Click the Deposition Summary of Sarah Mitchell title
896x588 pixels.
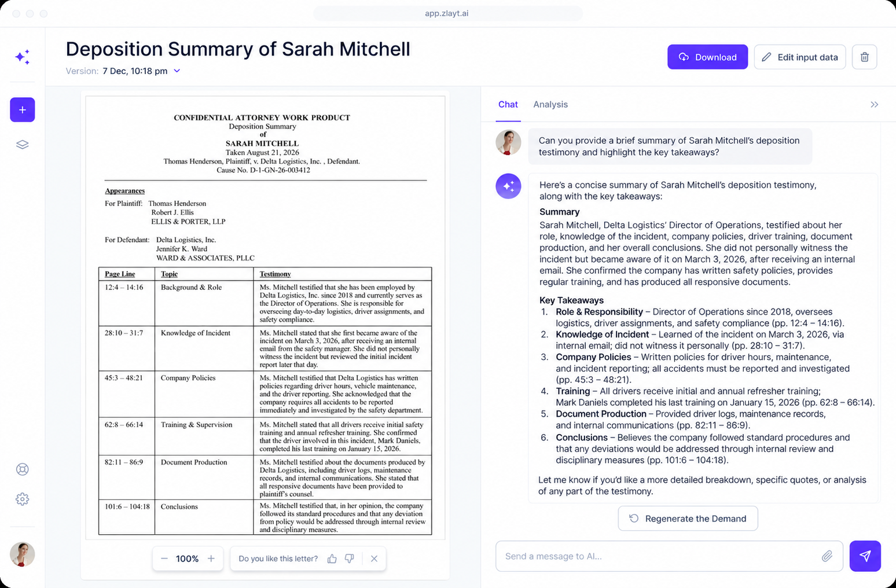click(238, 49)
